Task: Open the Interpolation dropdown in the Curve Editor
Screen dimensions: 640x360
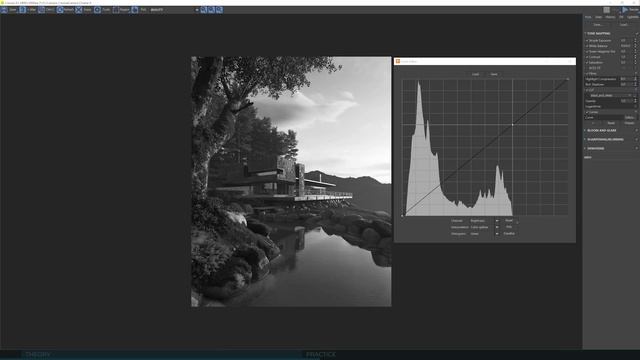Action: pyautogui.click(x=484, y=227)
